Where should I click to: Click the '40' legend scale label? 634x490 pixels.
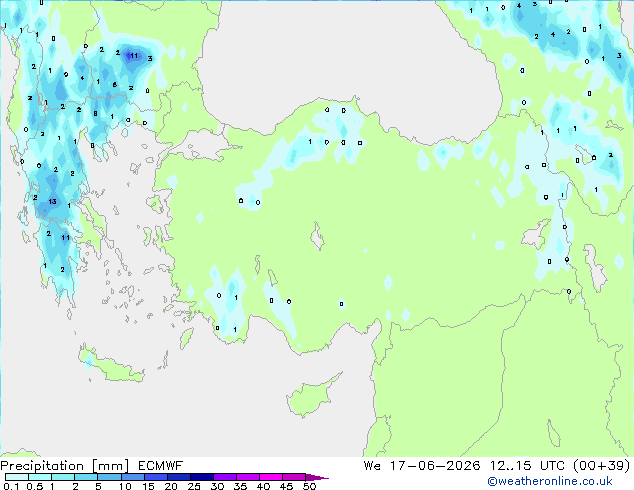click(x=263, y=486)
